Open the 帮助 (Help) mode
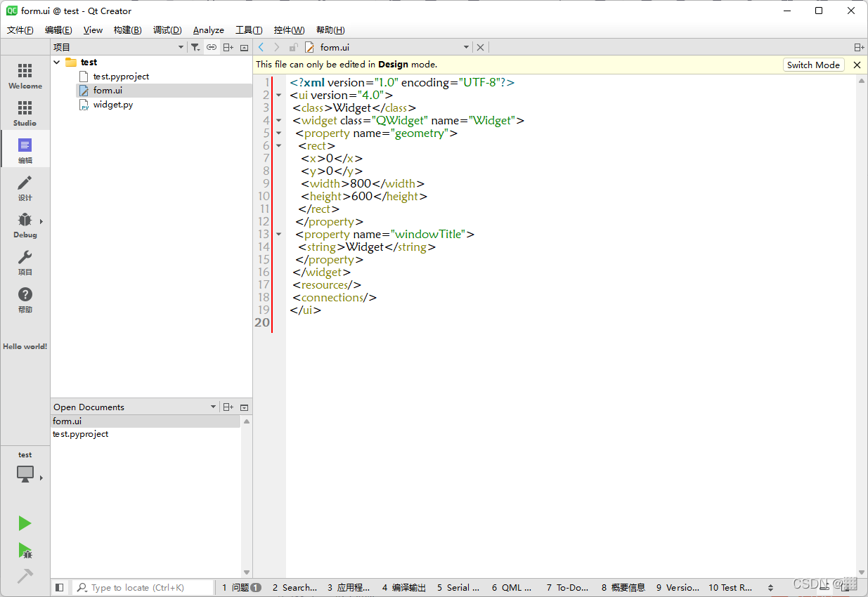 coord(25,298)
